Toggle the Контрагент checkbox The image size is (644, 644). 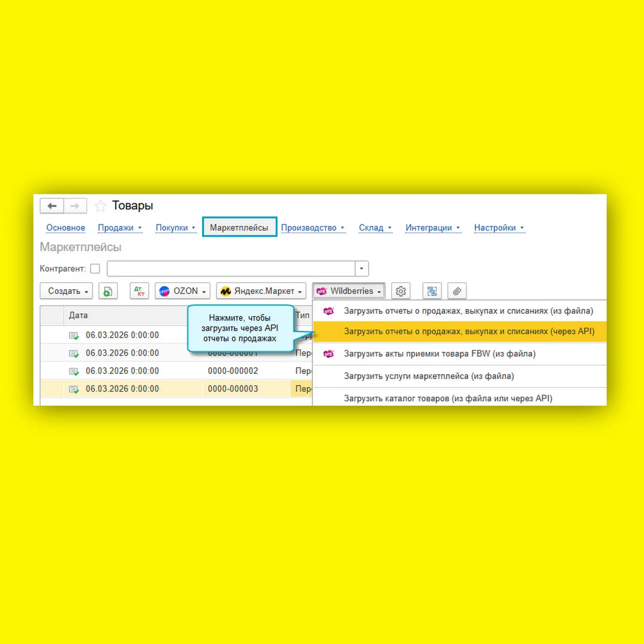click(x=95, y=268)
